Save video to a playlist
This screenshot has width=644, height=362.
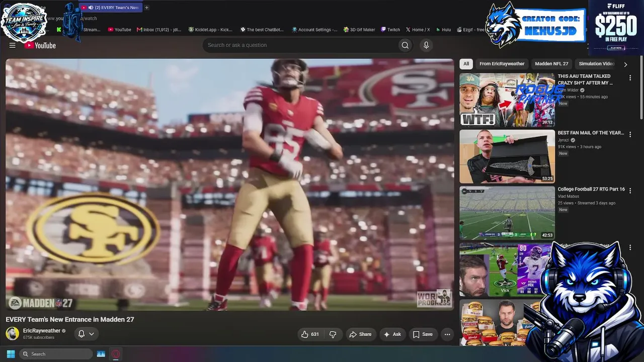coord(423,334)
